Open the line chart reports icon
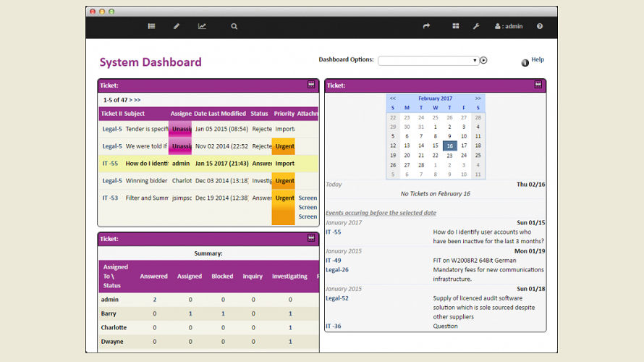The width and height of the screenshot is (644, 362). tap(202, 26)
